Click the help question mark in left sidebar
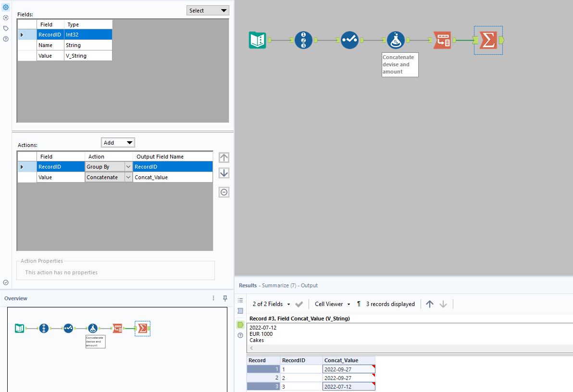The image size is (573, 392). point(6,39)
